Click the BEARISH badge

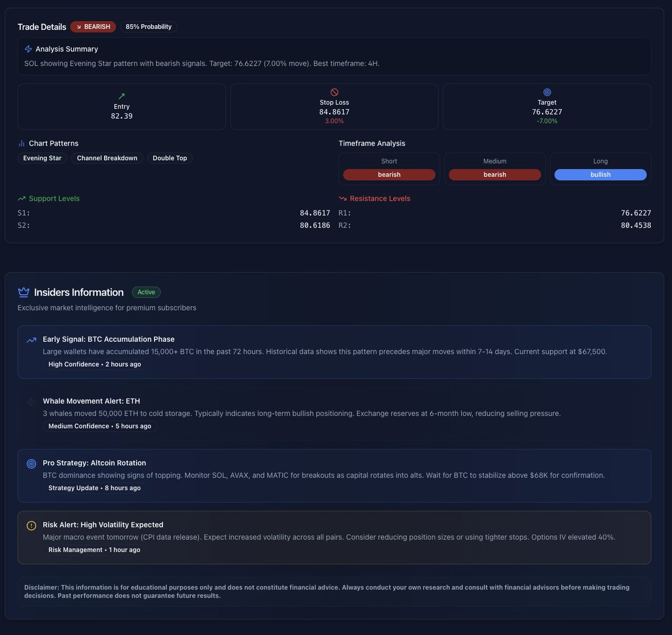(93, 27)
